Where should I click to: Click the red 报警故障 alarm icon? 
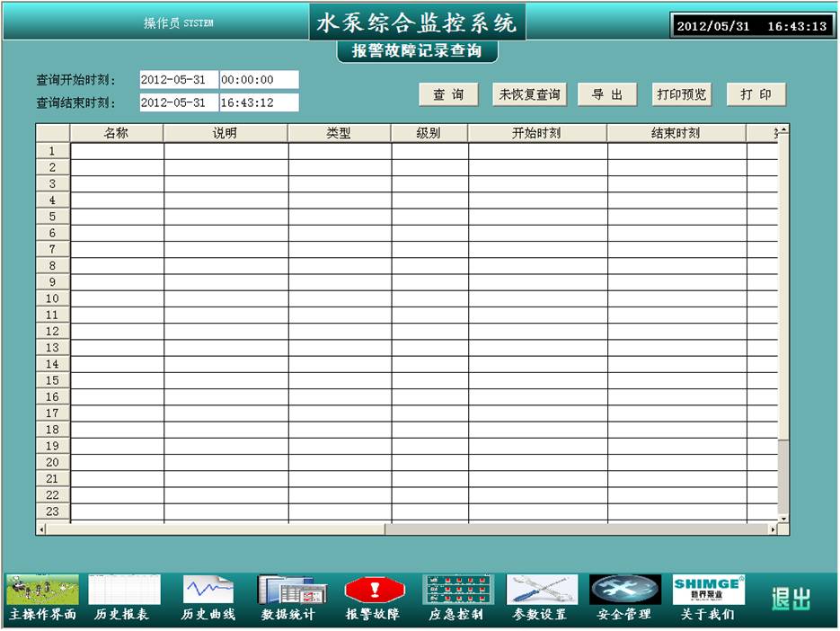coord(375,591)
